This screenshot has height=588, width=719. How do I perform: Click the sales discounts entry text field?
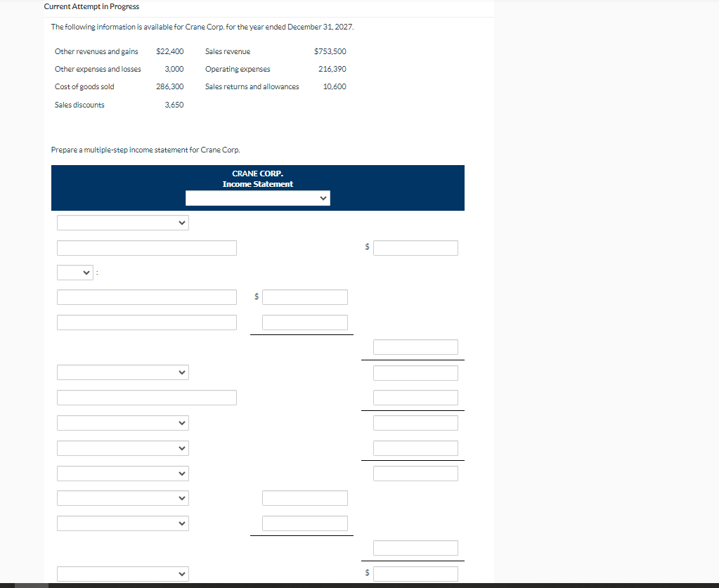(x=146, y=322)
